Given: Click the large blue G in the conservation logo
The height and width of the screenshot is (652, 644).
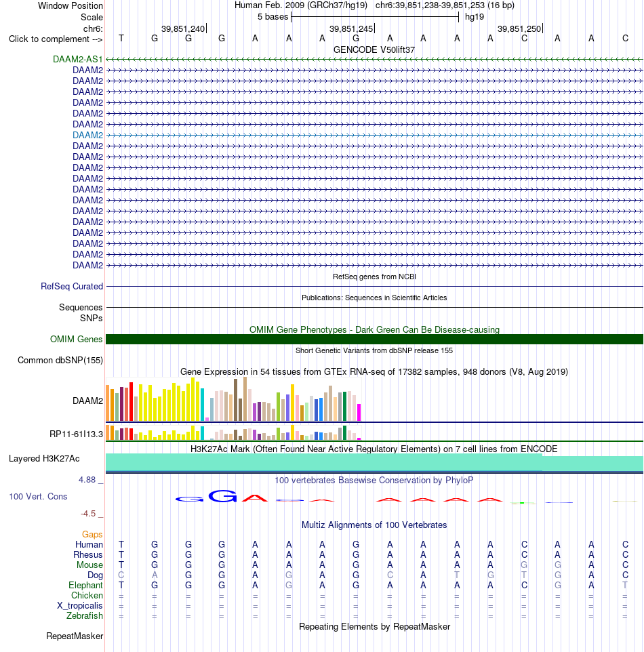Looking at the screenshot, I should tap(223, 495).
